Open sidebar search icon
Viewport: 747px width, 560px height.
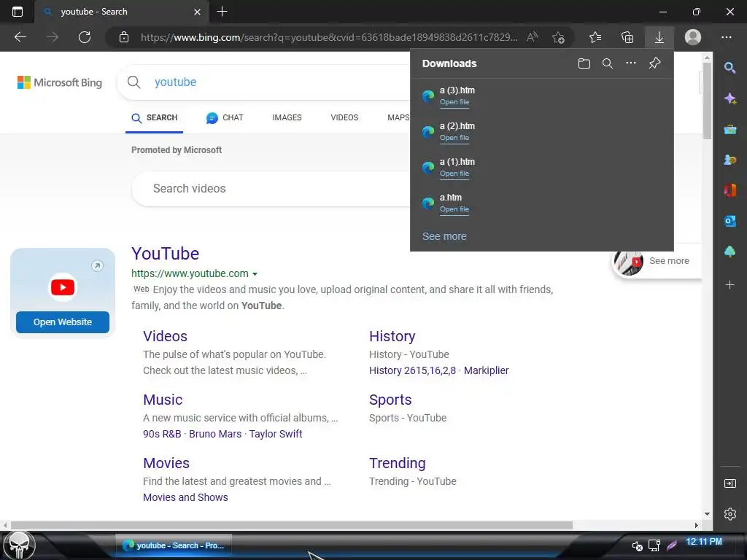click(729, 68)
